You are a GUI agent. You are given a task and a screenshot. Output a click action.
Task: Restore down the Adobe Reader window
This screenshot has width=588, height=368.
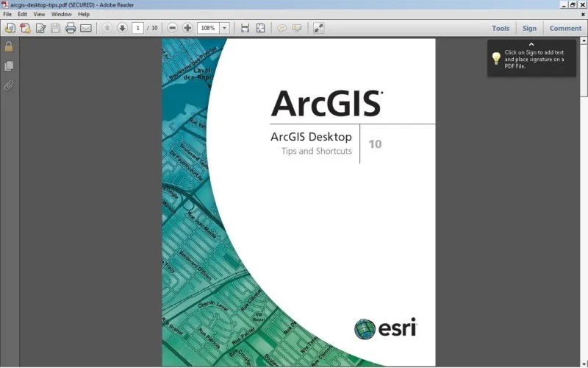(x=573, y=4)
